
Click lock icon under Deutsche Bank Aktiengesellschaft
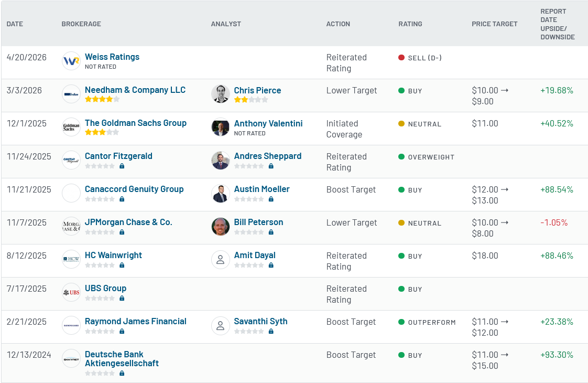point(122,373)
